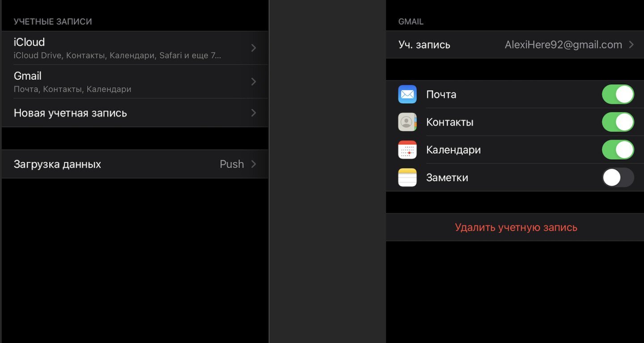Open chevron next to Новая учетная запись

coord(254,113)
